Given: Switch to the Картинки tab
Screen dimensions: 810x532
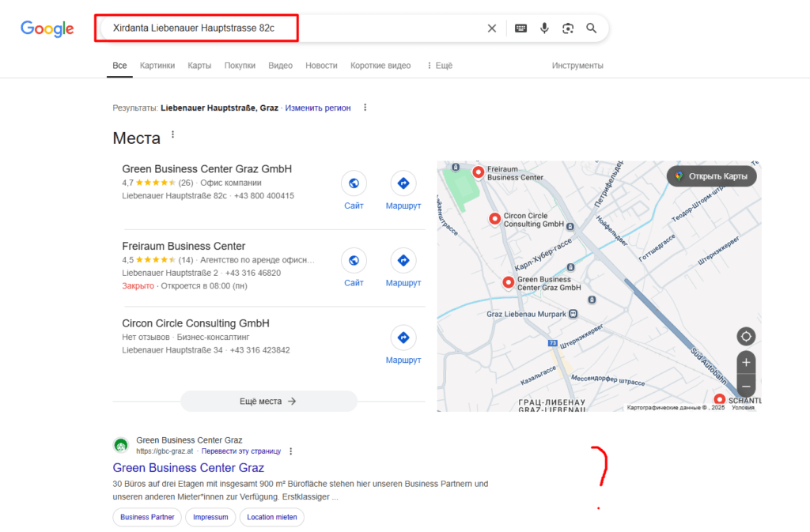Looking at the screenshot, I should tap(157, 66).
